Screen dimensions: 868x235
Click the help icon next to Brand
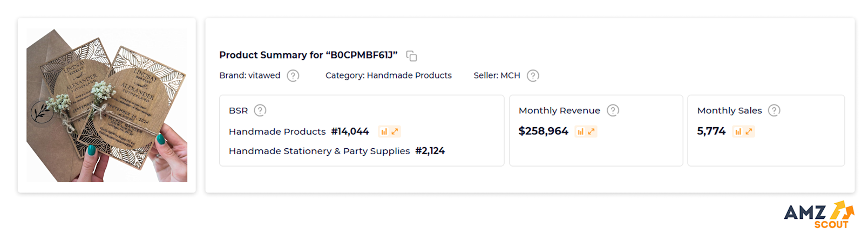tap(293, 76)
